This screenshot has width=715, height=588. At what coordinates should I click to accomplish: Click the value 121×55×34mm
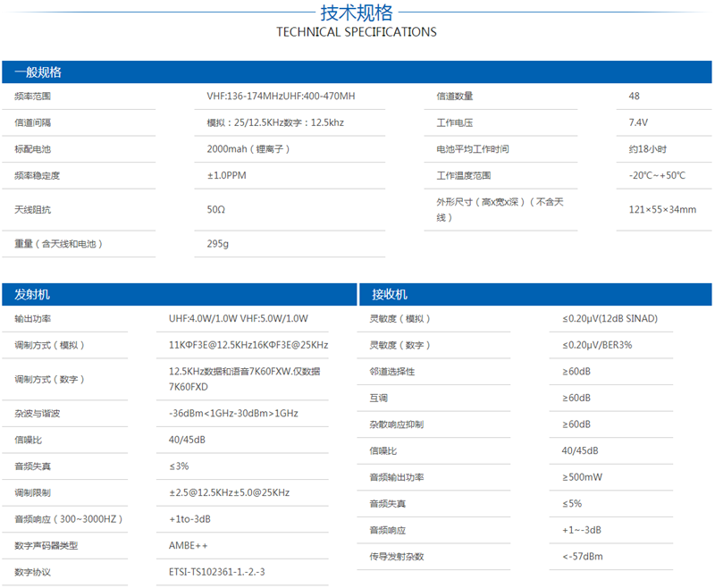click(662, 210)
